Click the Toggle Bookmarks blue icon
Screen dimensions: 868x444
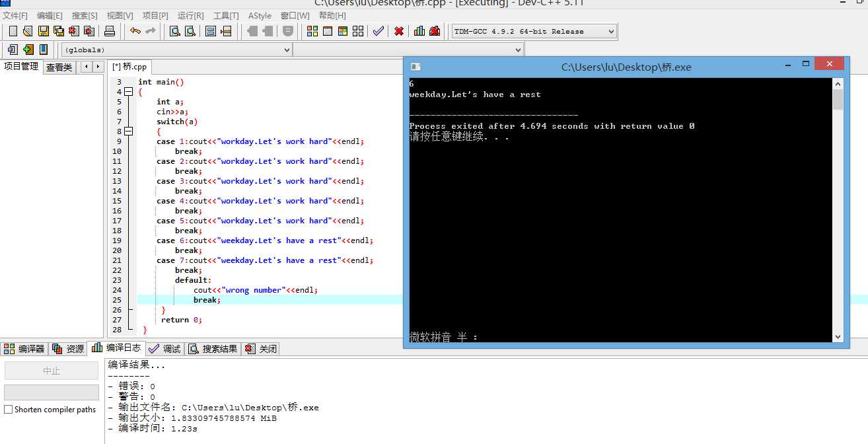coord(44,50)
